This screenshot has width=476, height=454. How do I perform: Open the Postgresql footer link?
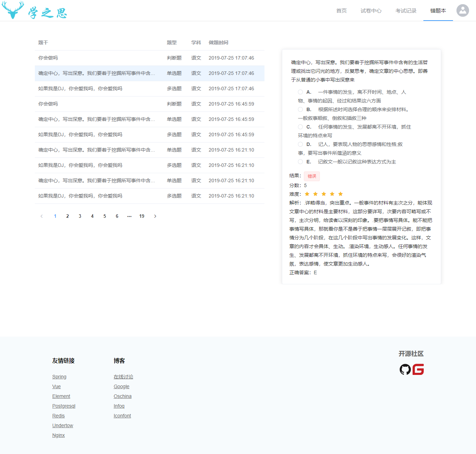[x=64, y=406]
